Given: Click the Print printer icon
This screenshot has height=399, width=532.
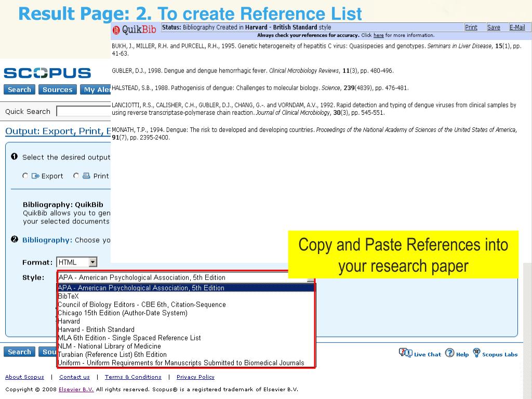Looking at the screenshot, I should click(x=87, y=176).
